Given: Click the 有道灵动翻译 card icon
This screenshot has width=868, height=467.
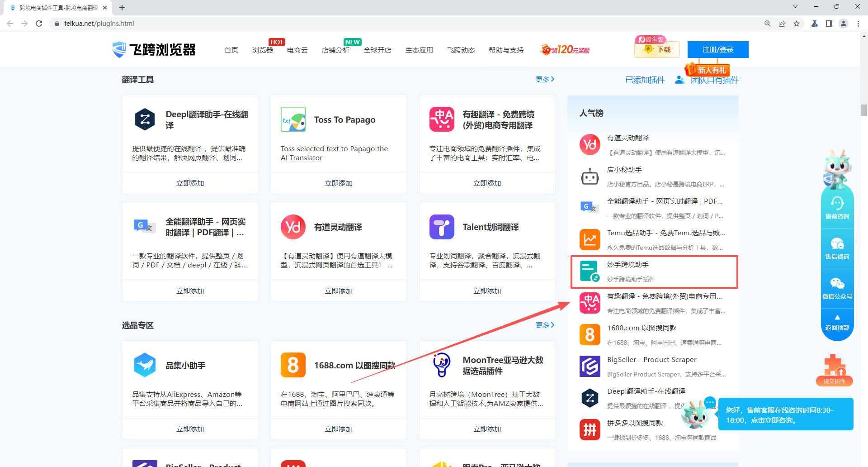Looking at the screenshot, I should pos(293,227).
